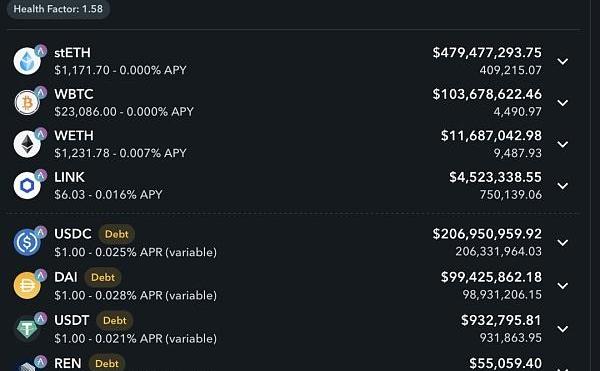600x371 pixels.
Task: Click the Debt badge next to USDC
Action: point(117,234)
